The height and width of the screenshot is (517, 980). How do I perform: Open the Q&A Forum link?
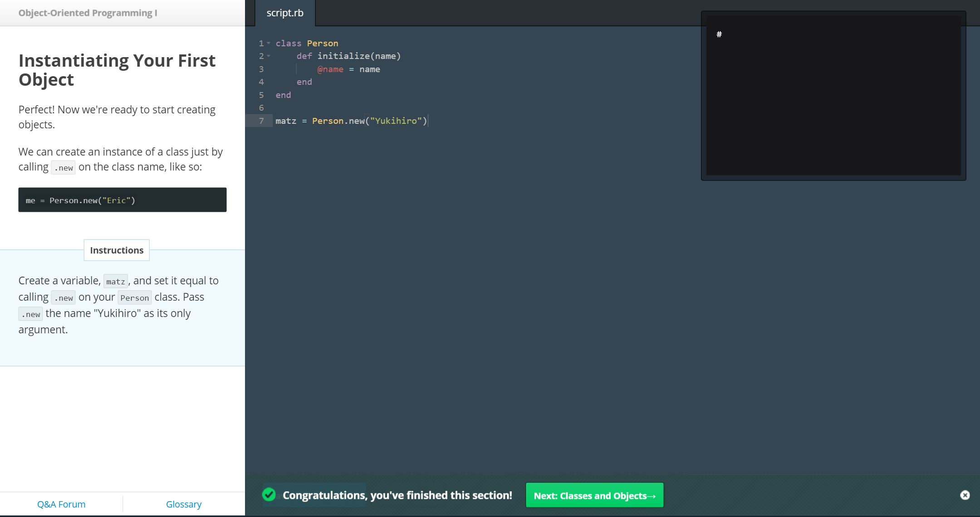tap(61, 504)
